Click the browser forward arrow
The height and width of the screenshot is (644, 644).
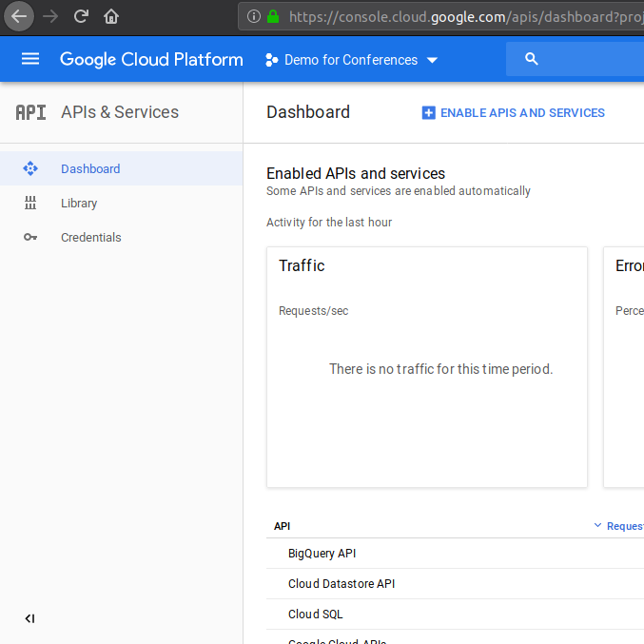pos(50,16)
